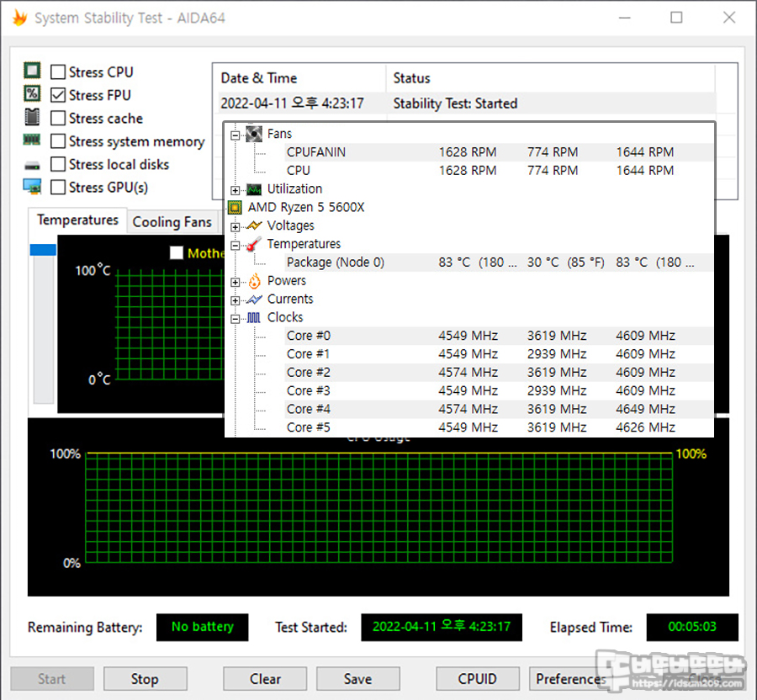Image resolution: width=757 pixels, height=700 pixels.
Task: Expand the Voltages tree node
Action: click(236, 227)
